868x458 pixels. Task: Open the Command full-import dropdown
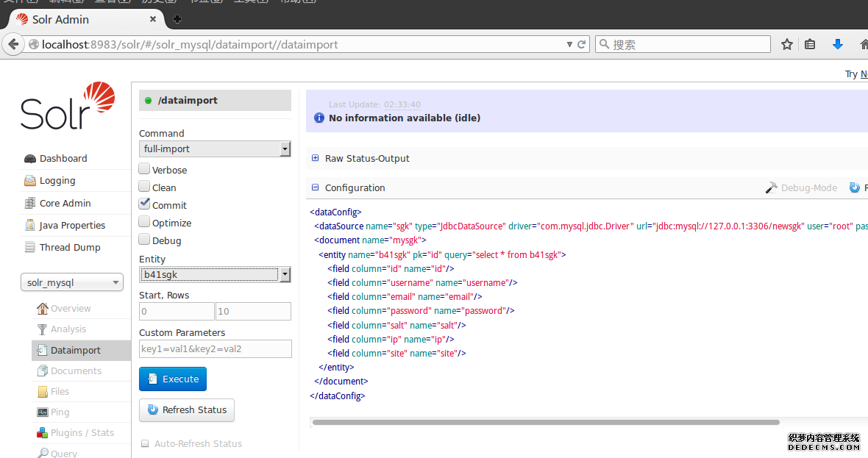pos(215,149)
